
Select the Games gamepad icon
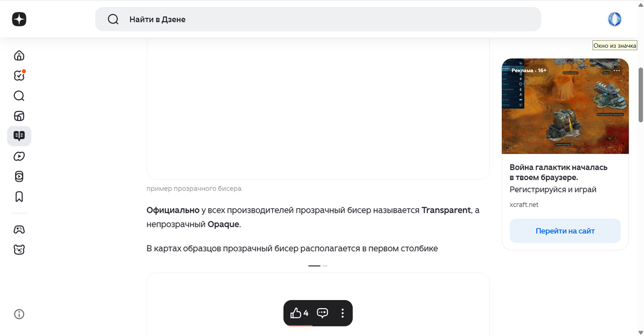point(19,229)
